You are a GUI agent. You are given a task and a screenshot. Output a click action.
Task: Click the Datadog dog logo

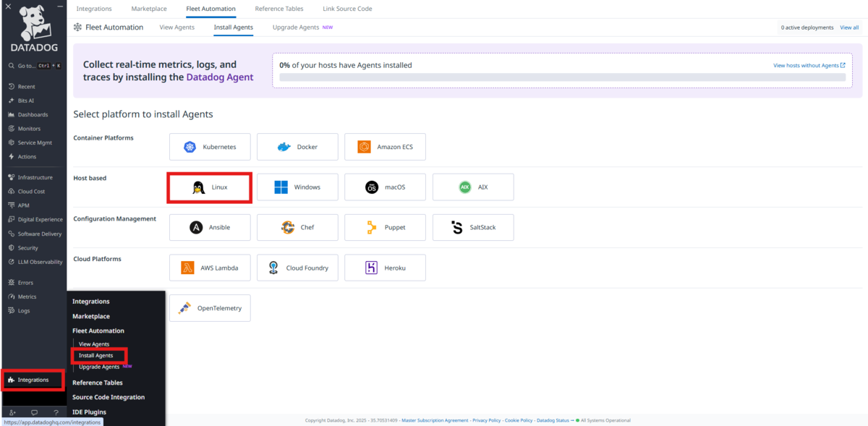tap(34, 29)
